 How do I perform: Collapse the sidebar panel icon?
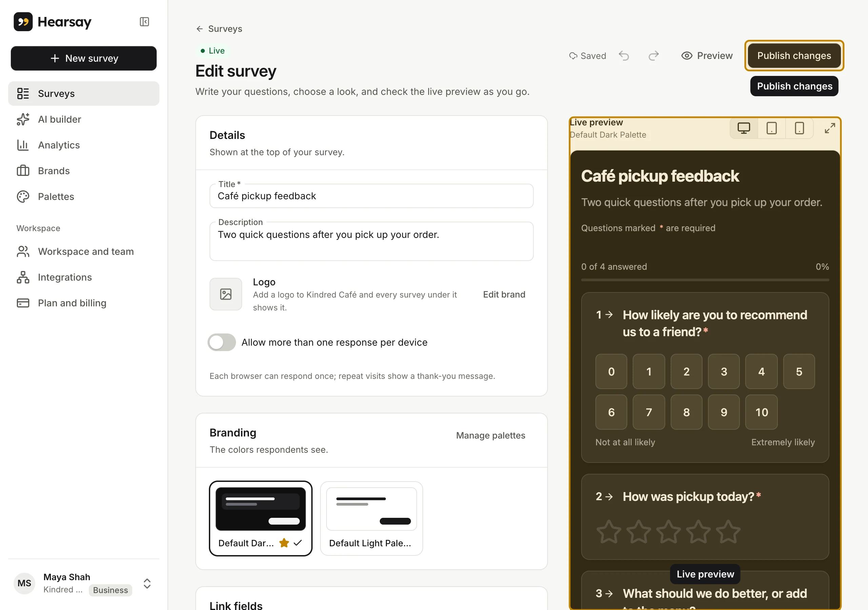tap(144, 22)
